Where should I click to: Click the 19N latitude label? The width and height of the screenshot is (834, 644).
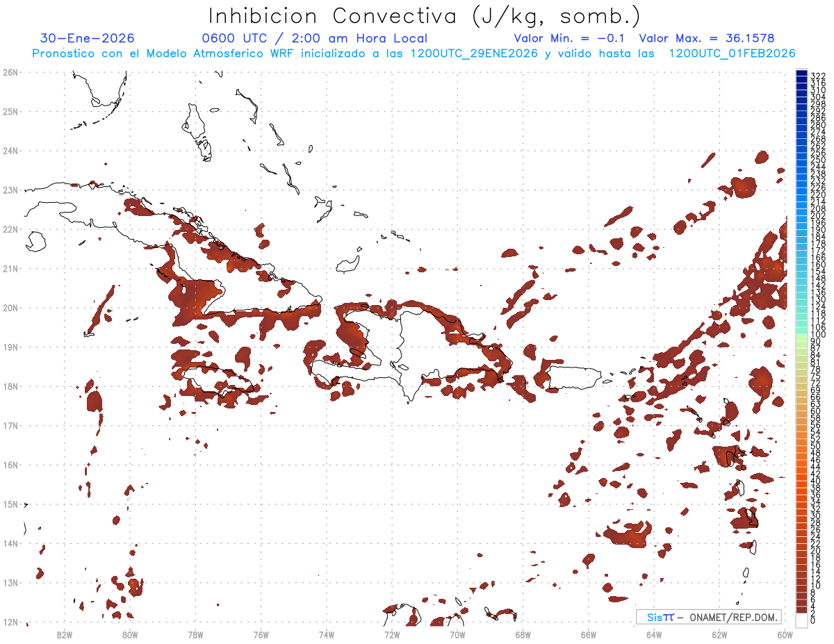pyautogui.click(x=10, y=347)
